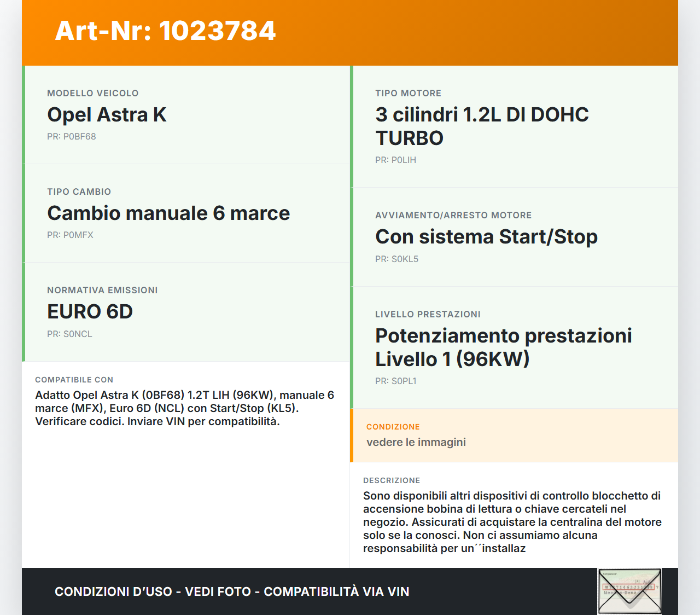Select PR code P0BF68 under Modello Veicolo
This screenshot has height=615, width=700.
click(72, 136)
